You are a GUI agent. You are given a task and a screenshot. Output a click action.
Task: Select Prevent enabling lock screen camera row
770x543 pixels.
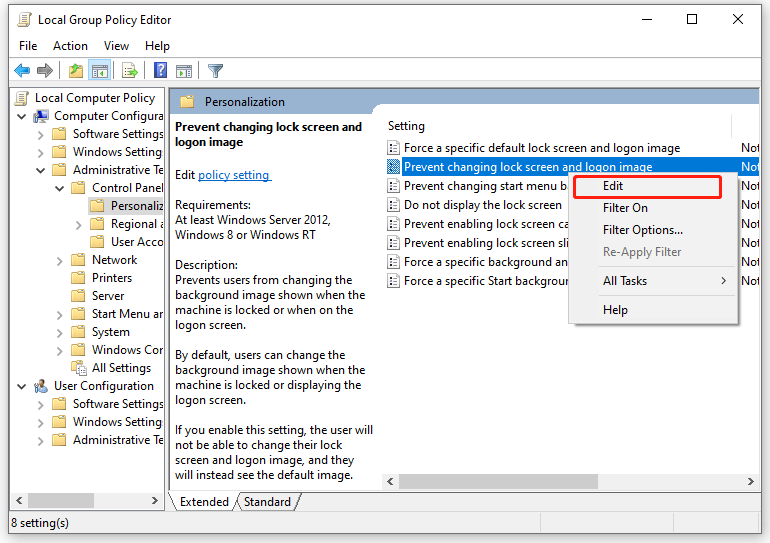pos(477,224)
